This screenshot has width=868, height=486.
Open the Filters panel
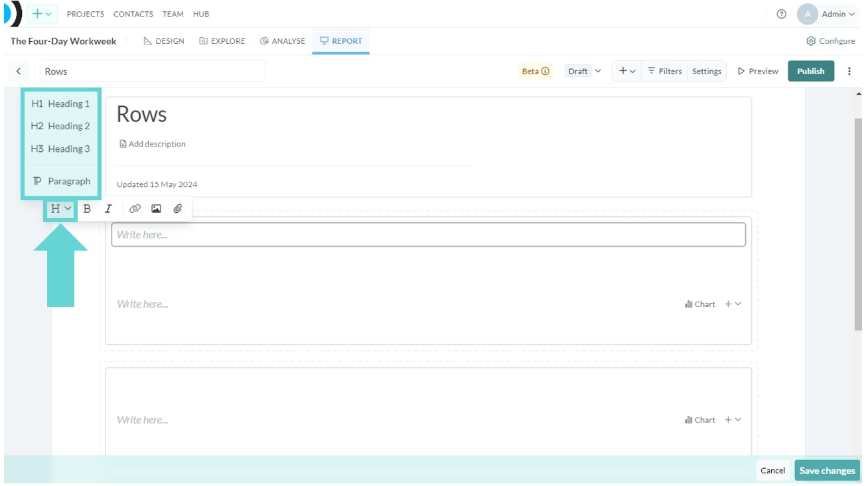664,71
